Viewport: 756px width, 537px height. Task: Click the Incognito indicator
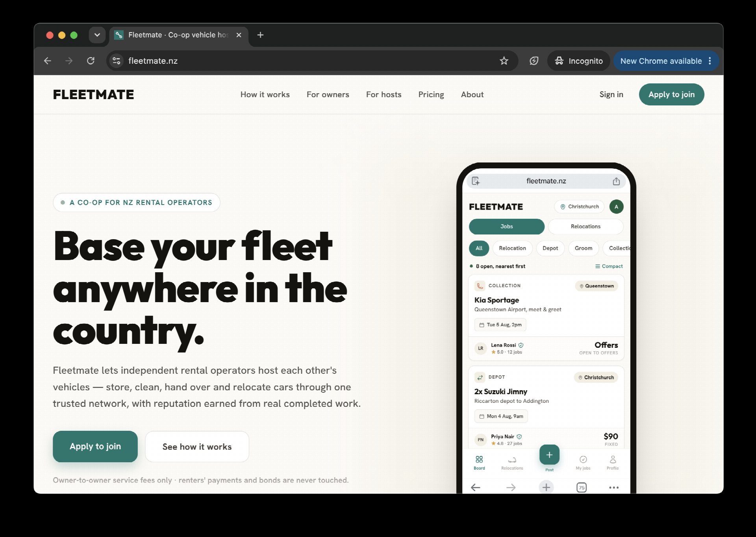578,61
